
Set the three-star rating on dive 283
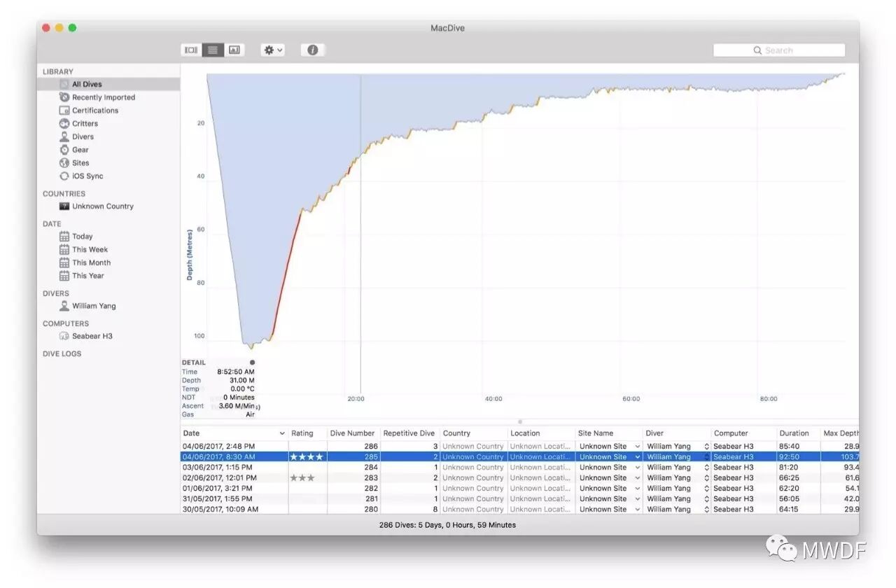tap(302, 478)
